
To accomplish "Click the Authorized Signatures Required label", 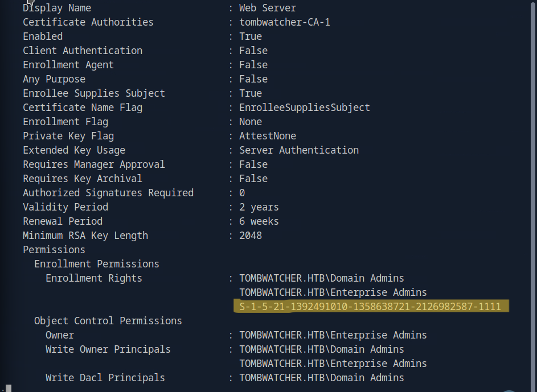I will [108, 193].
